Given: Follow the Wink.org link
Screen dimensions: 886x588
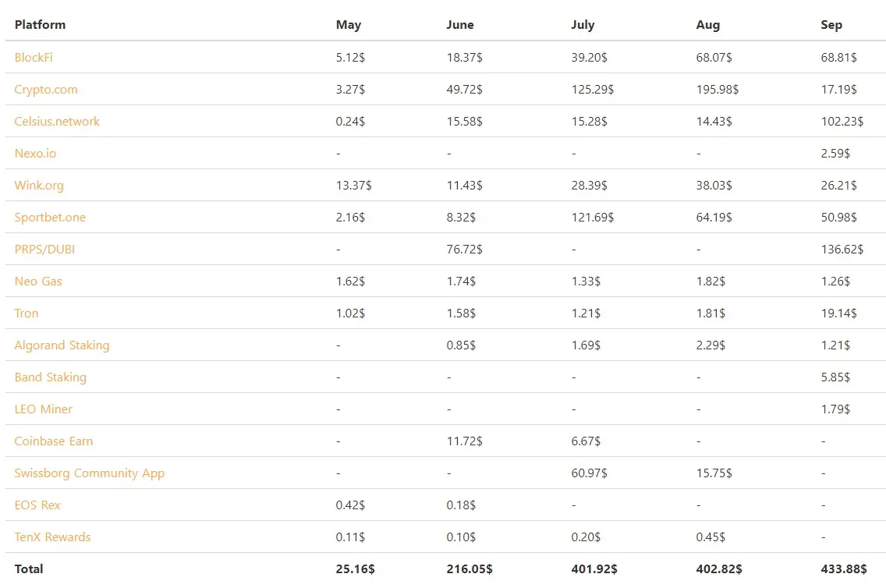Looking at the screenshot, I should pos(39,186).
